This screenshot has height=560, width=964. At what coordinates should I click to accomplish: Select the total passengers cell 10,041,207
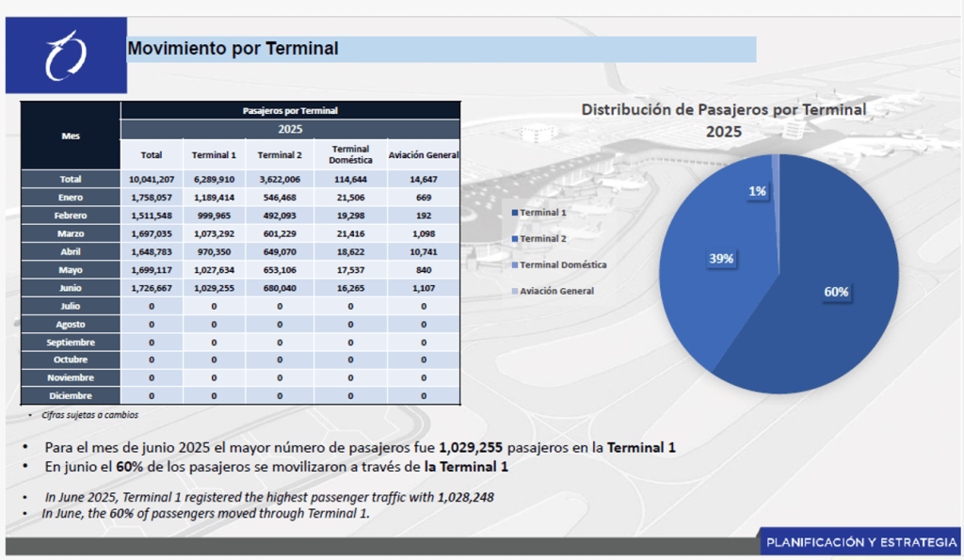[x=152, y=179]
